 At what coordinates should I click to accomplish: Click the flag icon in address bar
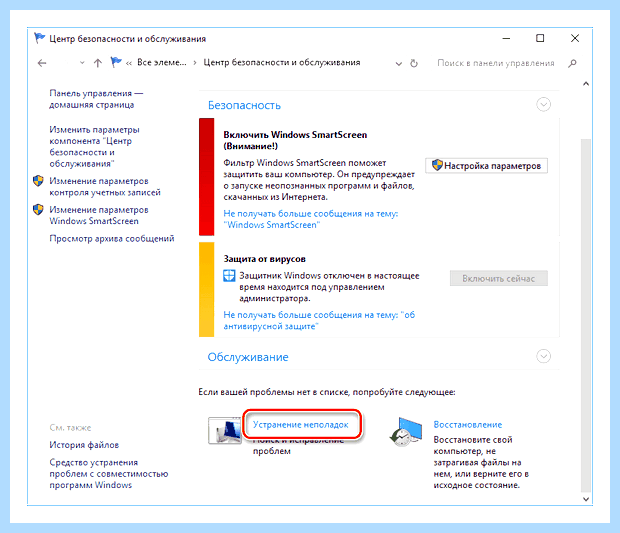[116, 62]
